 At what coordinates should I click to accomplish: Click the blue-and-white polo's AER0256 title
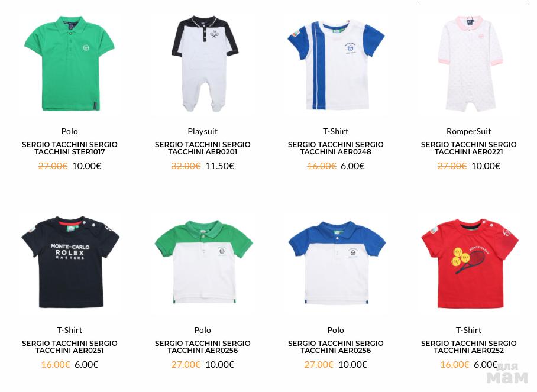(336, 347)
